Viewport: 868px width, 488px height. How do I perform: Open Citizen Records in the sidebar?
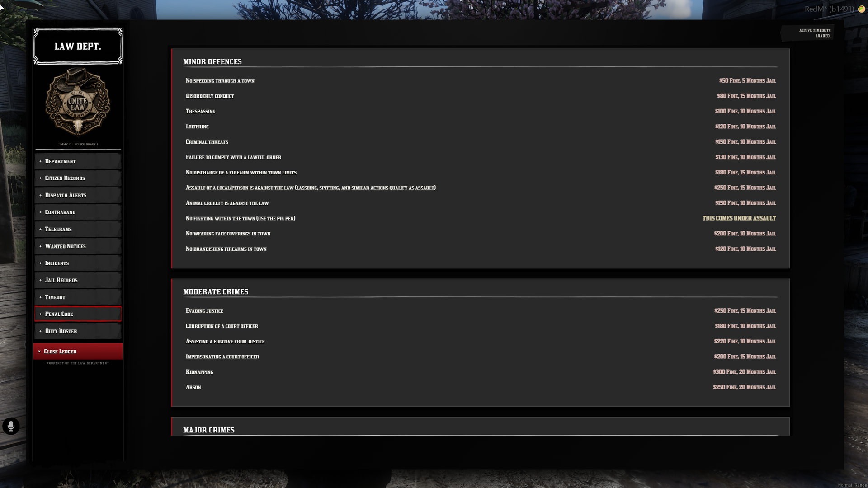78,178
